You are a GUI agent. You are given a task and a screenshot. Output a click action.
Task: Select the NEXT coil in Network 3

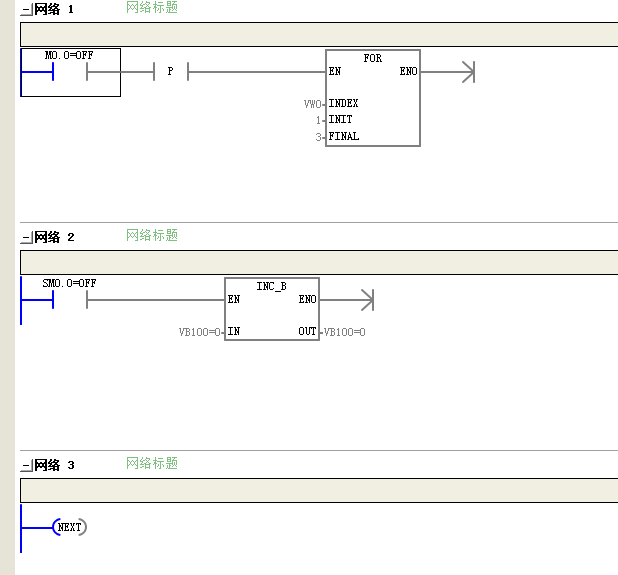coord(69,527)
